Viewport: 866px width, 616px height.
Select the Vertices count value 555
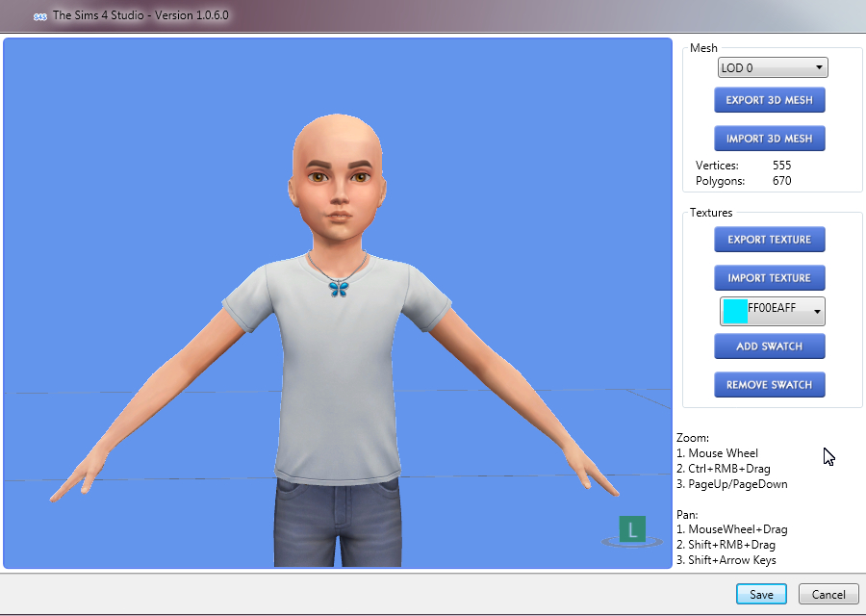(x=782, y=166)
